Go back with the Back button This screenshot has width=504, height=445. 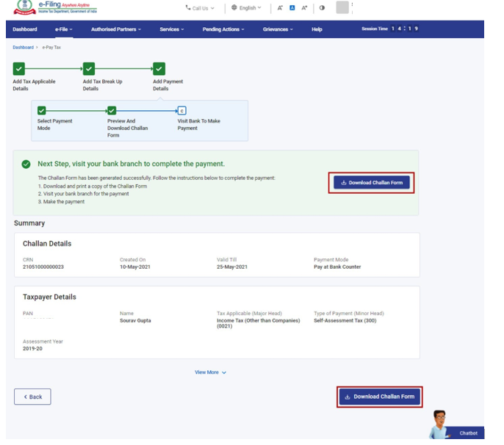pos(32,397)
